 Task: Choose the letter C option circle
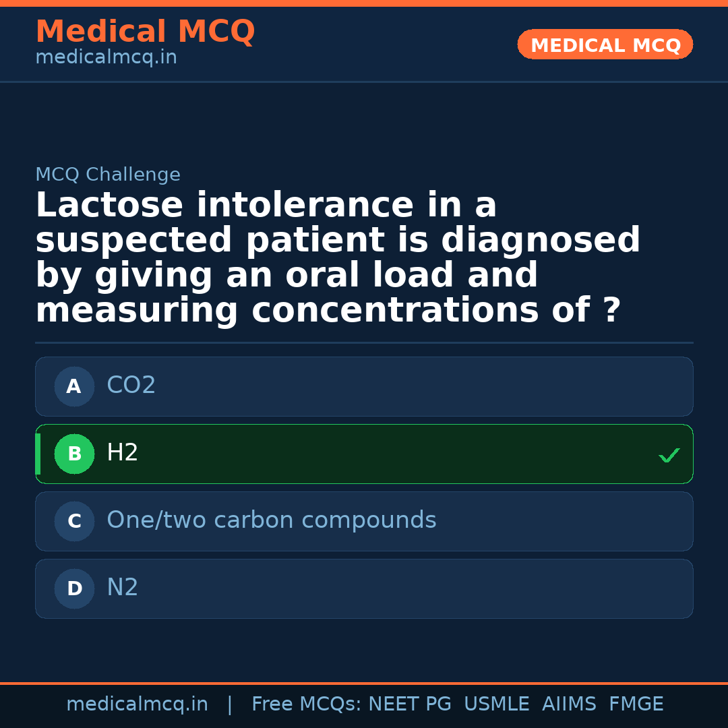(74, 522)
